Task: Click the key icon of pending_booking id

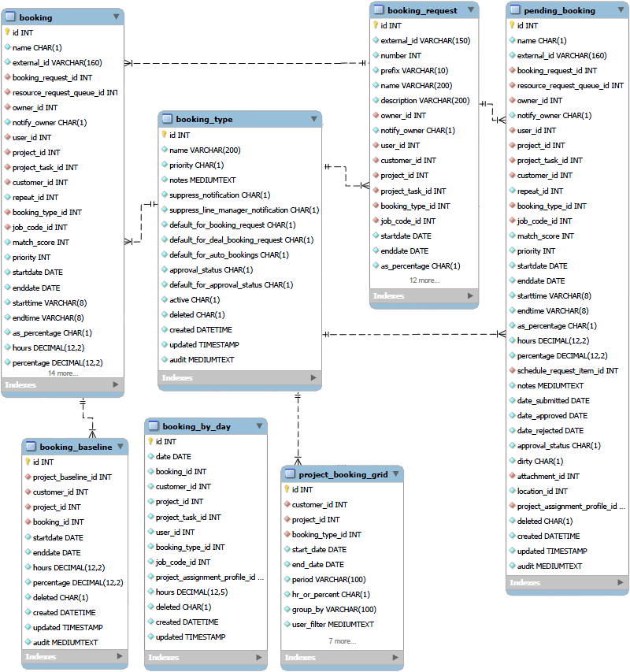Action: tap(512, 25)
